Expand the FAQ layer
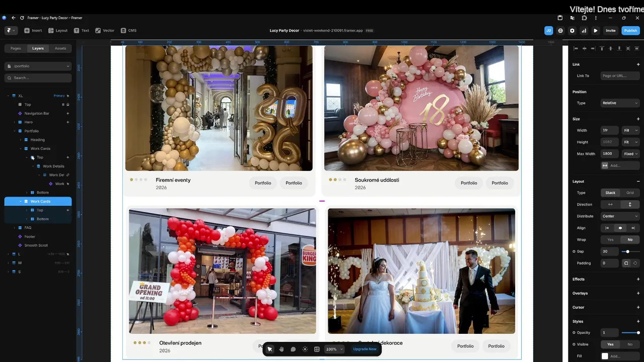This screenshot has height=362, width=644. 14,228
